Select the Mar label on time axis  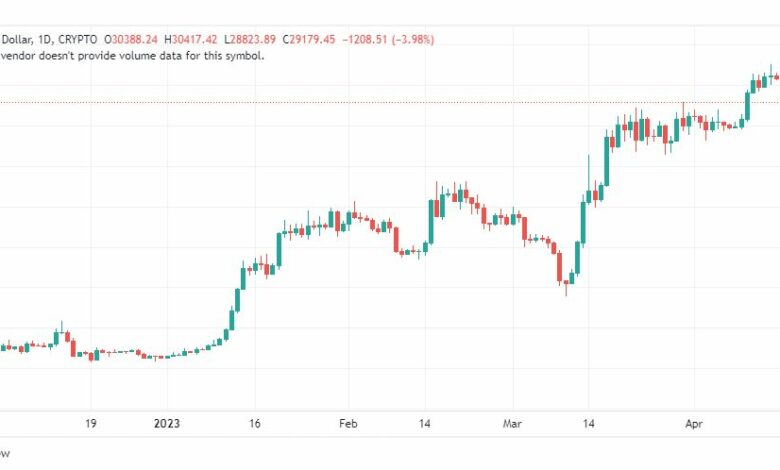511,424
